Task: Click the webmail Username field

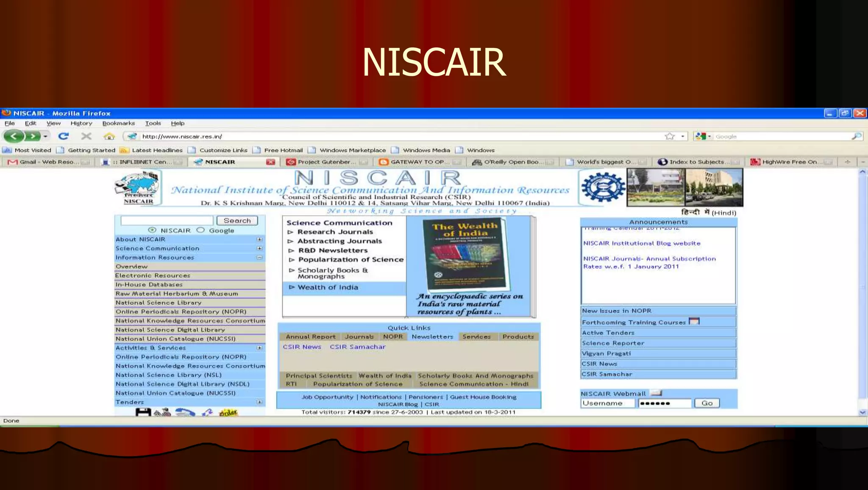Action: coord(608,403)
